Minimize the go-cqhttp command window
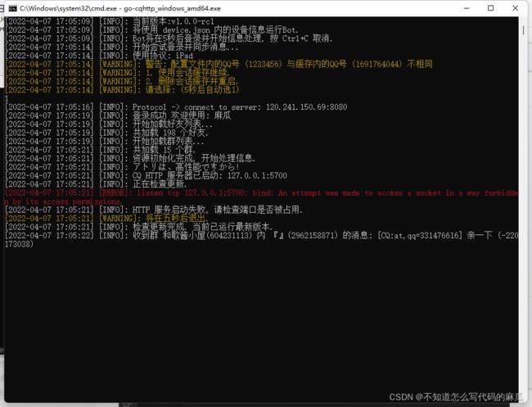The height and width of the screenshot is (407, 532). [x=467, y=8]
